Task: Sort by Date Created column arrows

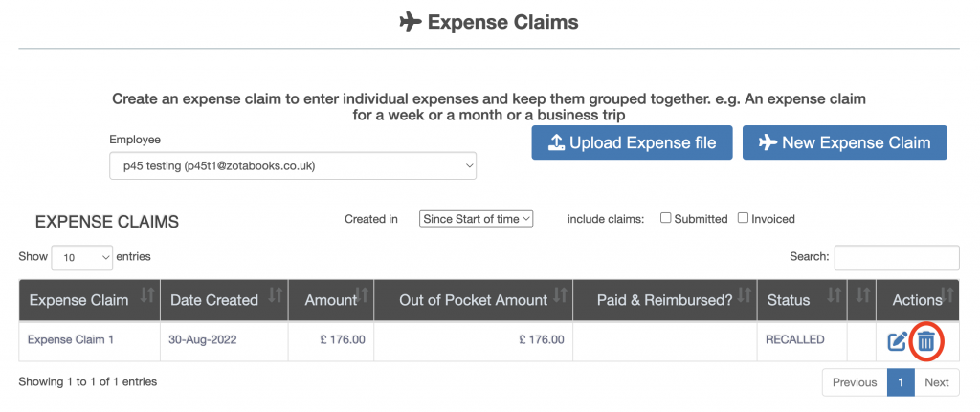Action: [x=276, y=297]
